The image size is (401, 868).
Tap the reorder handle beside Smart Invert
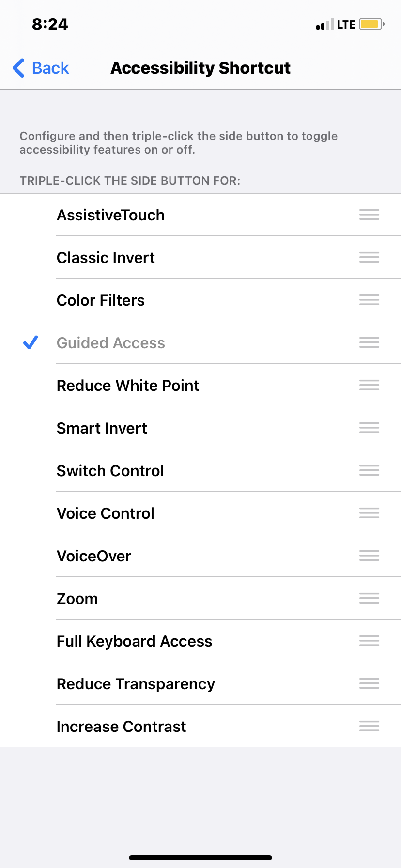[x=369, y=428]
